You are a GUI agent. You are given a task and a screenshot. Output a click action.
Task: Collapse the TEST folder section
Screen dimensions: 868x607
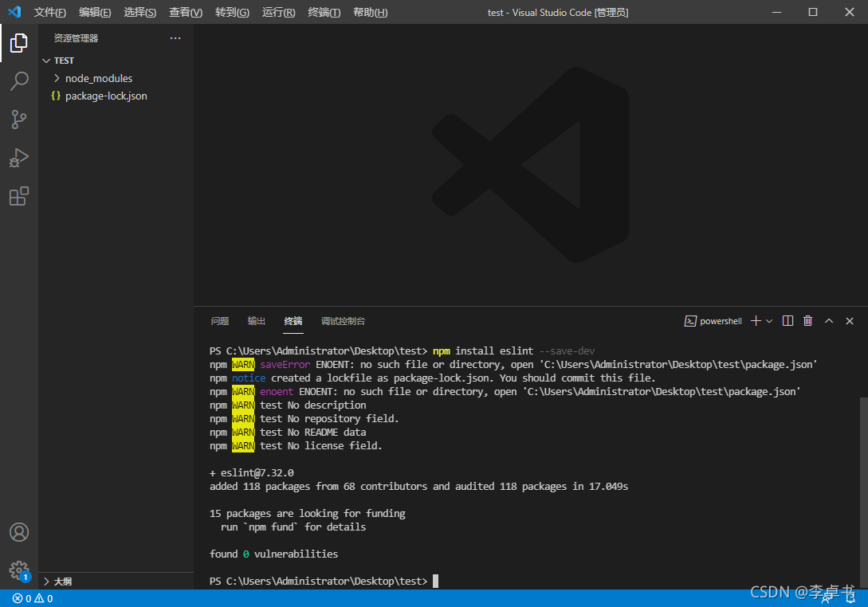pyautogui.click(x=46, y=61)
